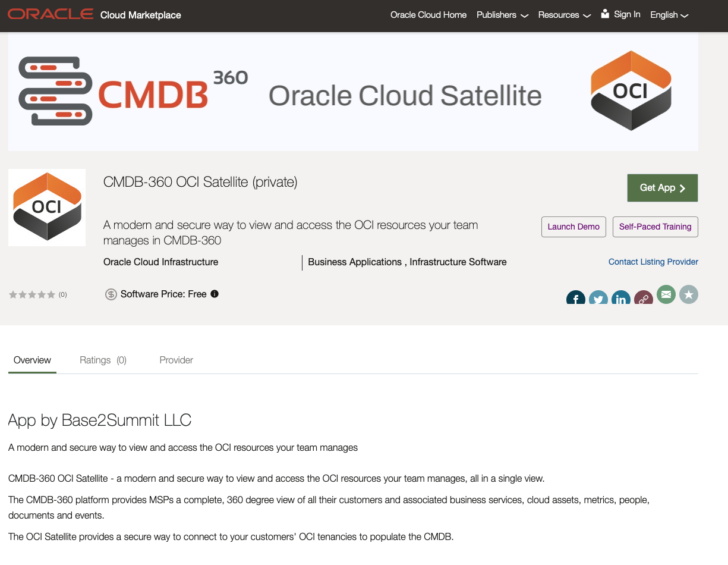Click the (0) rating count beside the stars
Screen dimensions: 728x565
click(x=62, y=294)
